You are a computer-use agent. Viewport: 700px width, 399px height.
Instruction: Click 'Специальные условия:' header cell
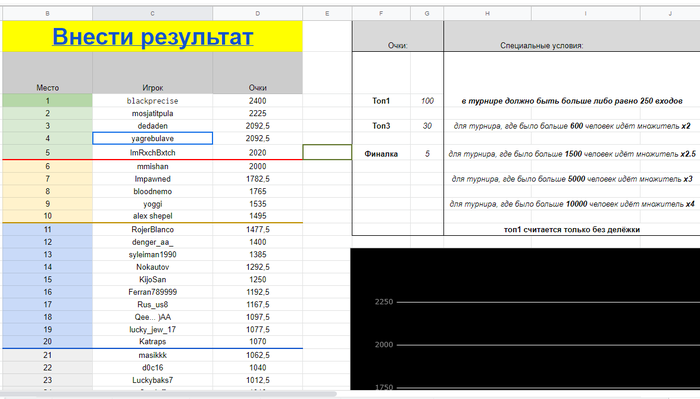pos(572,36)
